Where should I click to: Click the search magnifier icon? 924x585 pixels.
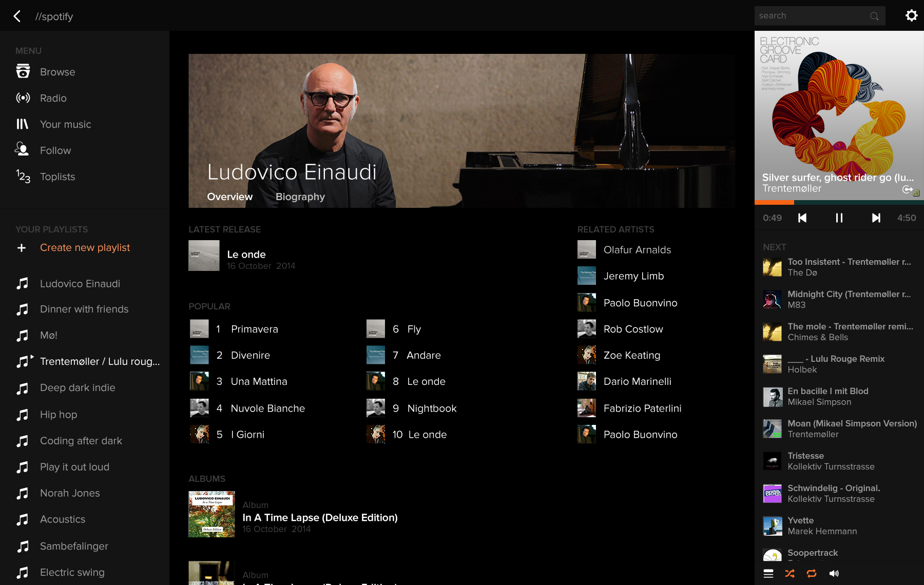pos(874,16)
